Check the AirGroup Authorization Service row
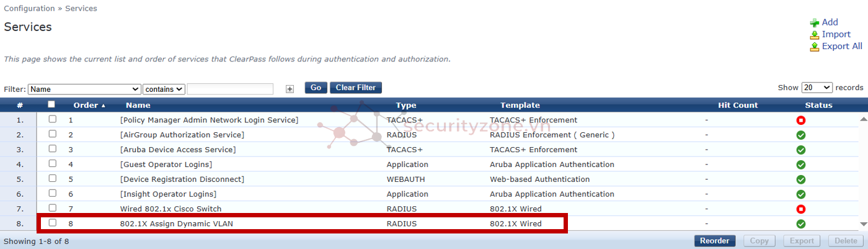 pyautogui.click(x=53, y=134)
